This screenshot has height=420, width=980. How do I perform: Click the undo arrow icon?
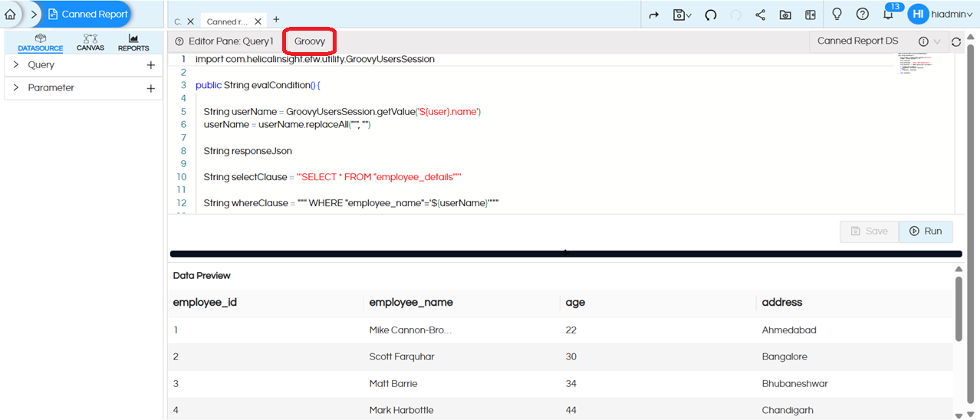tap(711, 15)
